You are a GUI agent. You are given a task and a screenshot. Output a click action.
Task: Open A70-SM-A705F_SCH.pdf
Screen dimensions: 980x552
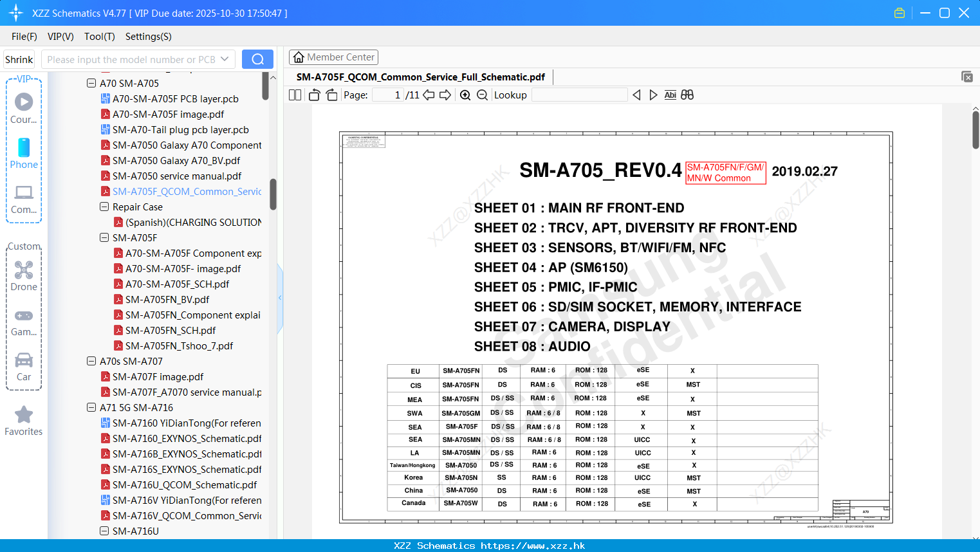tap(177, 284)
